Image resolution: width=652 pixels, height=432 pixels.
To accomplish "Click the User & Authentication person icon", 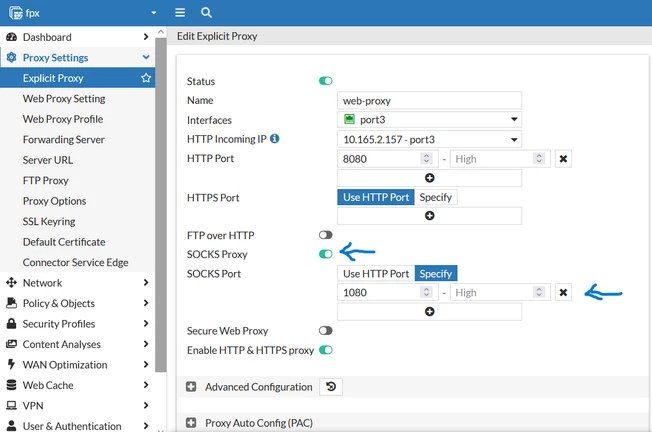I will click(12, 426).
